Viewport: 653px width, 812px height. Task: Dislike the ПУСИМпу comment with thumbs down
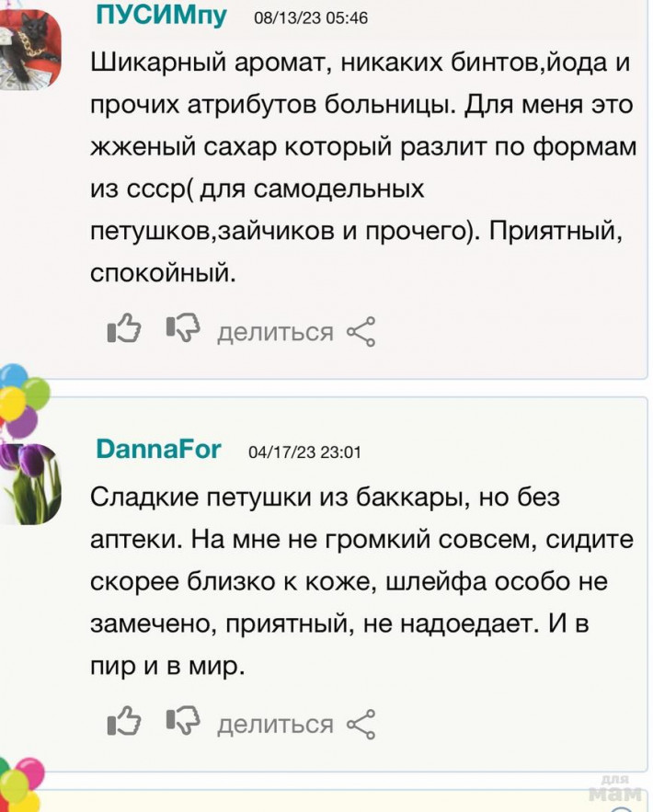coord(182,330)
